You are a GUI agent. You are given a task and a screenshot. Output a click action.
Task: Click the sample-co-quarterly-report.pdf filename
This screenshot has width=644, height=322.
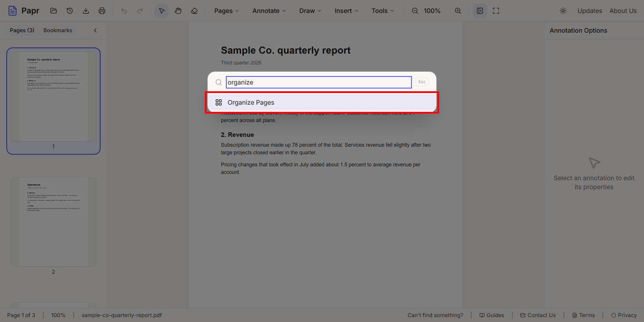[x=122, y=315]
